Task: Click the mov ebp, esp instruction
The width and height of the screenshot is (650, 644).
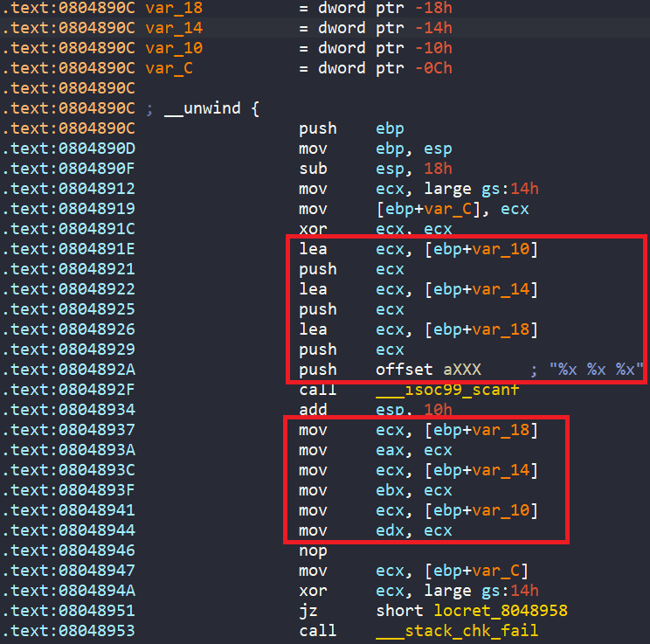Action: (x=375, y=149)
